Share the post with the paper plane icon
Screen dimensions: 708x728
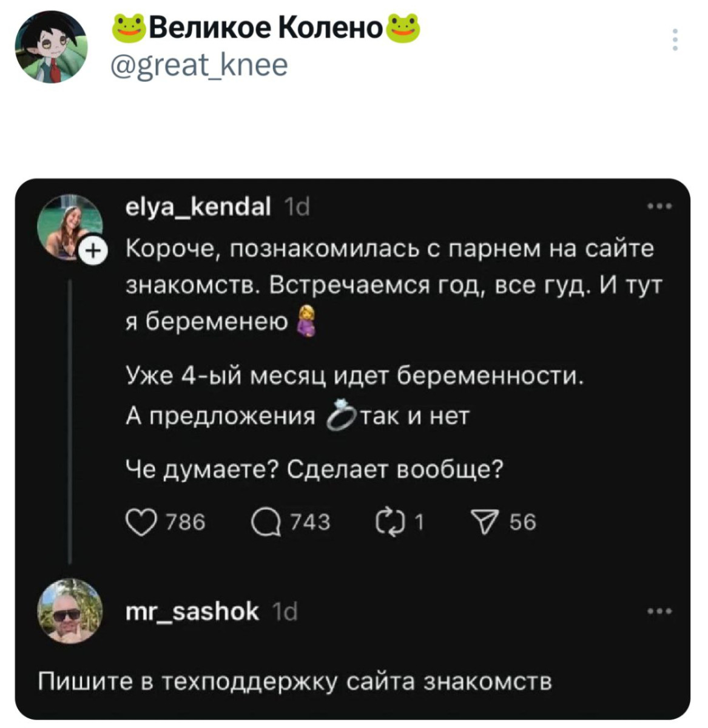[x=486, y=522]
